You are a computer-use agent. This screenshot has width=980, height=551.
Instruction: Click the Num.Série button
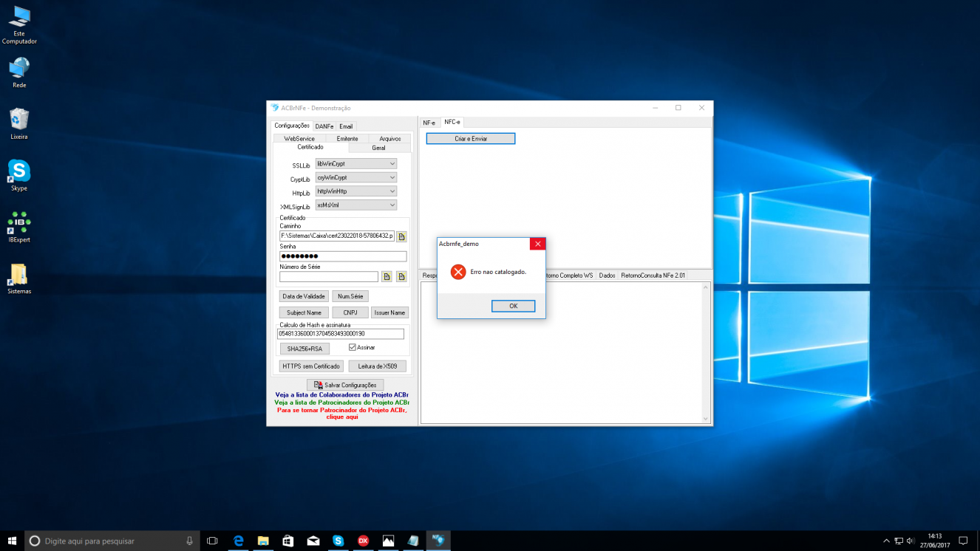pos(350,296)
